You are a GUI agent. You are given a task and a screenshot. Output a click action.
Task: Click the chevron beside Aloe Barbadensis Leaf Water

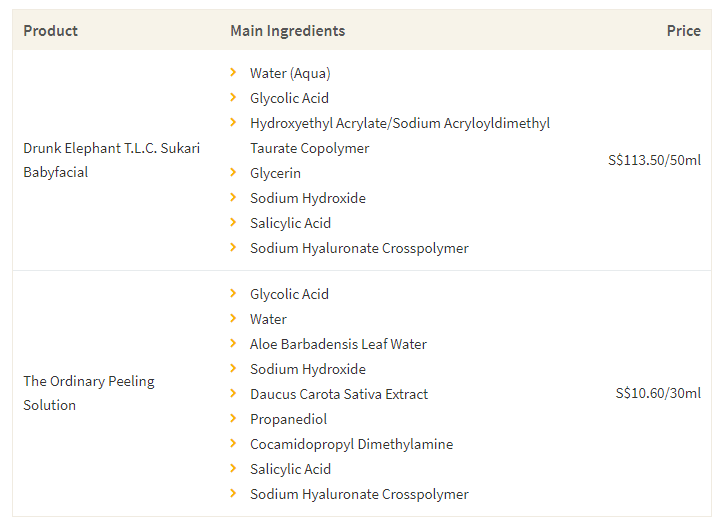tap(233, 343)
